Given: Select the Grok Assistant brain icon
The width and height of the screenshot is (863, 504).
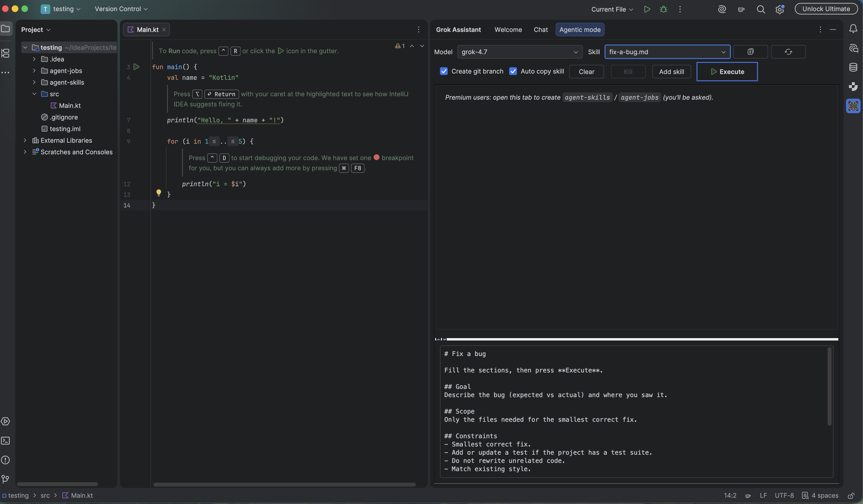Looking at the screenshot, I should coord(853,106).
